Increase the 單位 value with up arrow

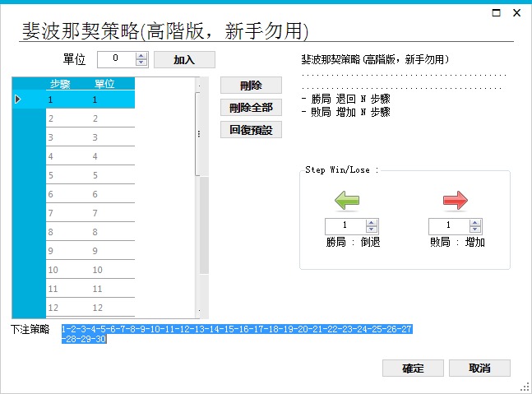141,56
